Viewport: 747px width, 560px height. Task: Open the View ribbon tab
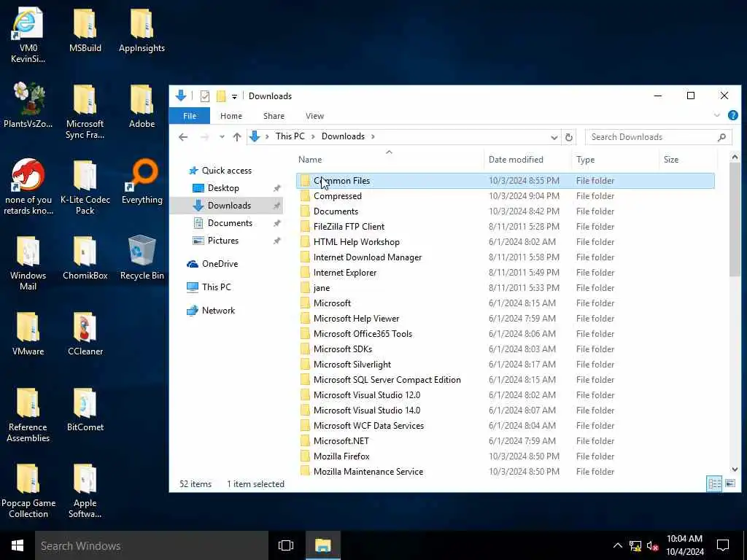point(314,116)
